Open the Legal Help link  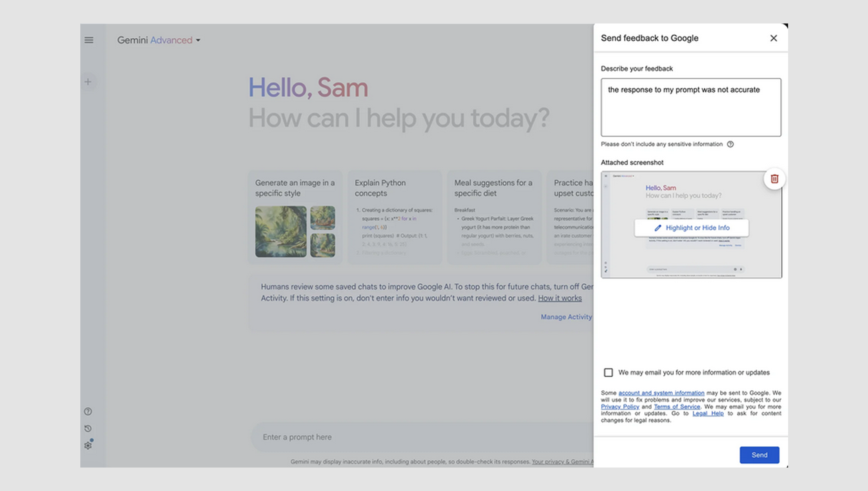[x=708, y=413]
